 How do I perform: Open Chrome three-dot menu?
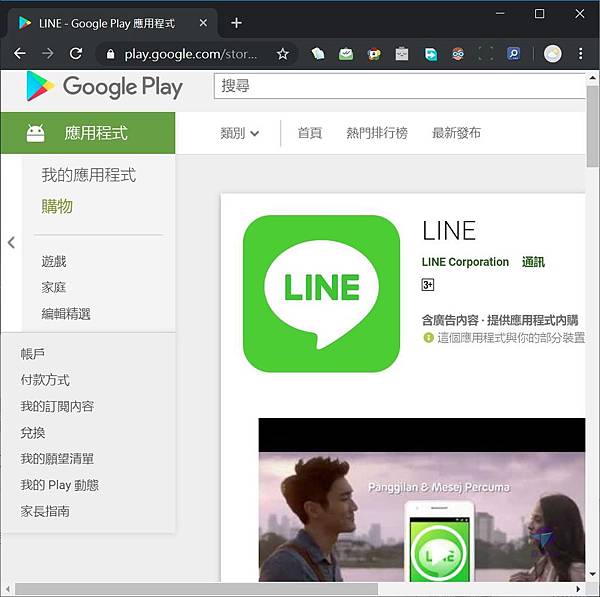point(580,54)
